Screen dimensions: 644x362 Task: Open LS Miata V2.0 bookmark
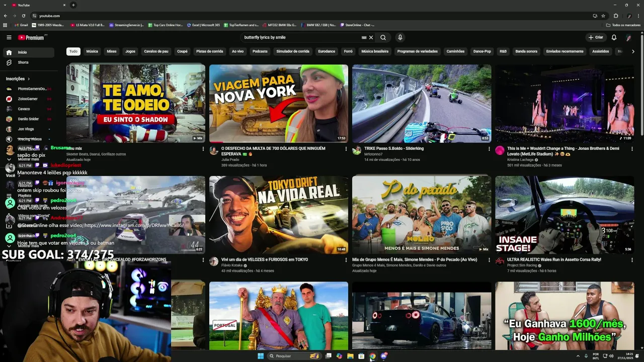click(88, 25)
